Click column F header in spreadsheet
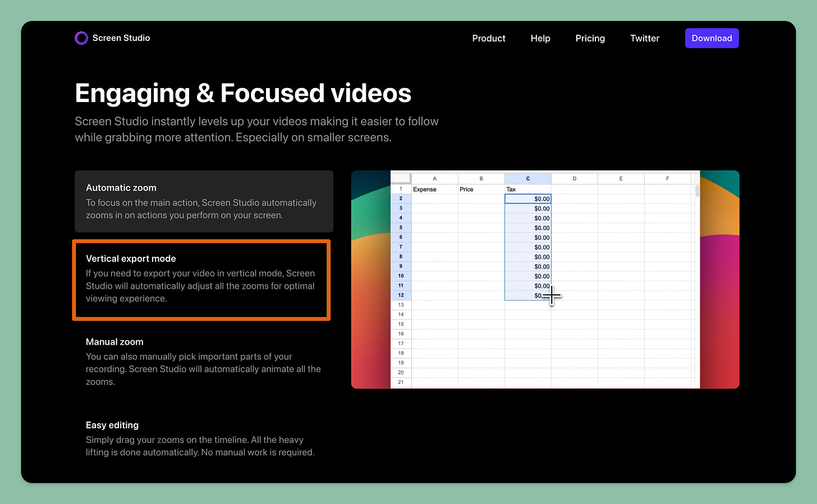 click(x=667, y=178)
